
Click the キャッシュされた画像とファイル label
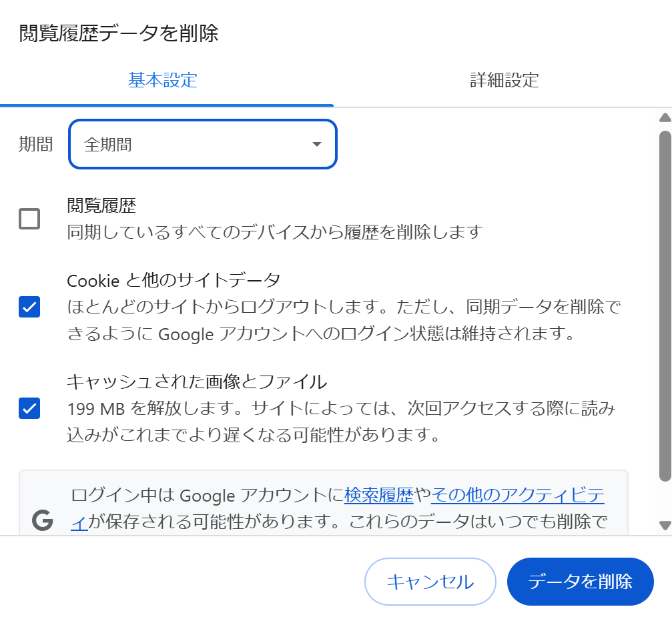[x=197, y=382]
